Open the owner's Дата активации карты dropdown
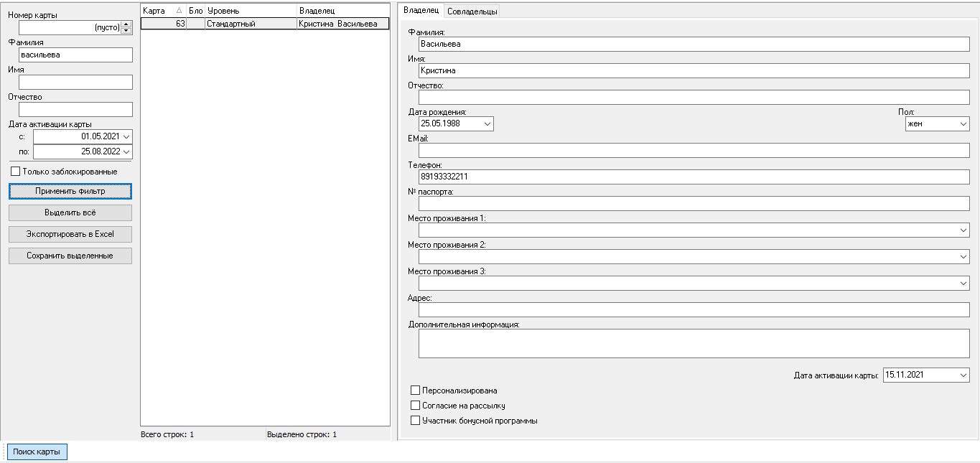The height and width of the screenshot is (463, 980). [963, 375]
